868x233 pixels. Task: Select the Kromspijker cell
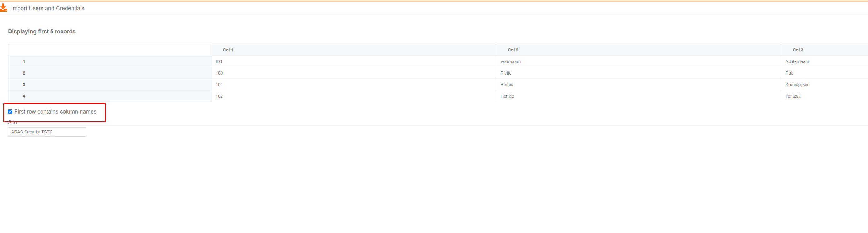(825, 85)
